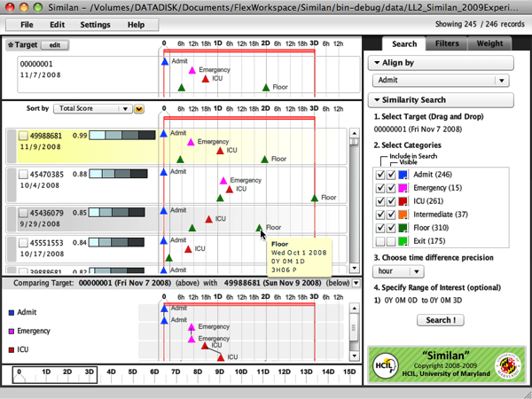Enable the Visible checkbox for Exit category
Viewport: 532px width, 399px height.
(391, 241)
